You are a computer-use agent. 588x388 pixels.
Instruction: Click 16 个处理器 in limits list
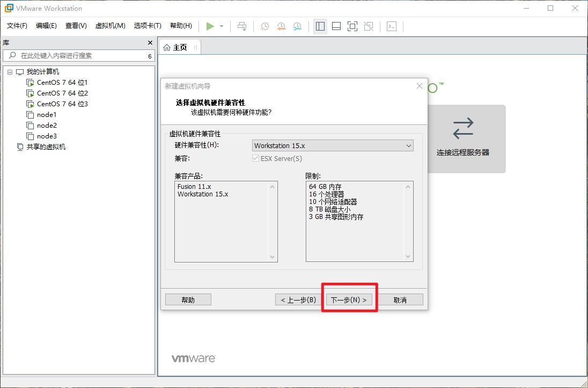pyautogui.click(x=326, y=194)
